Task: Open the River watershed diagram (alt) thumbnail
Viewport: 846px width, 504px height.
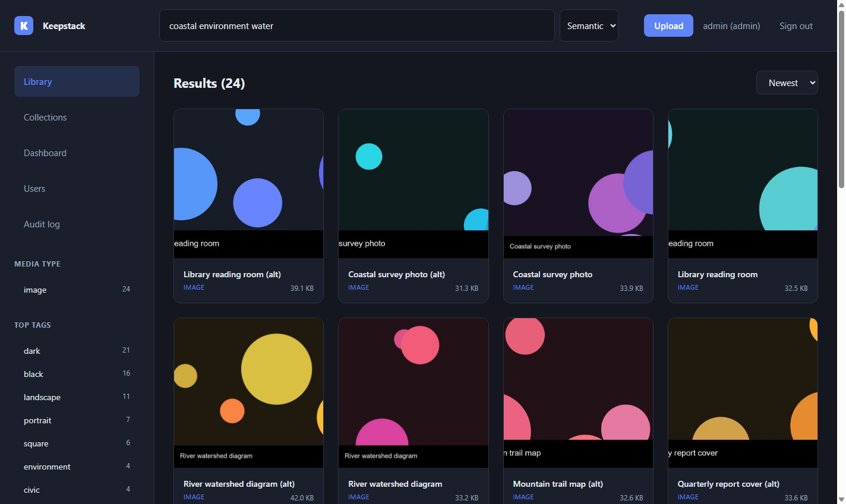Action: [x=248, y=393]
